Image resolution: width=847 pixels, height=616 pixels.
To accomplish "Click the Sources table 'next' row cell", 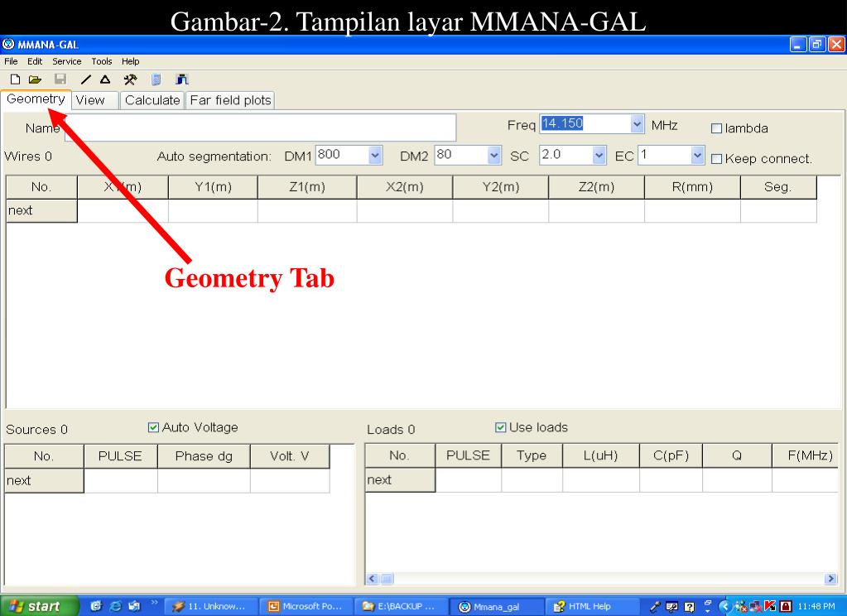I will (x=44, y=480).
